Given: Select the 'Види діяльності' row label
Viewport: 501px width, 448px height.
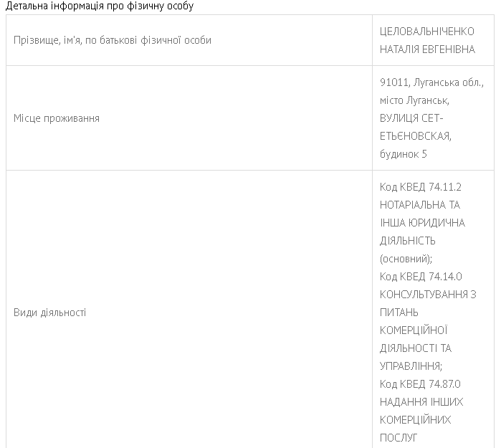Looking at the screenshot, I should click(50, 313).
